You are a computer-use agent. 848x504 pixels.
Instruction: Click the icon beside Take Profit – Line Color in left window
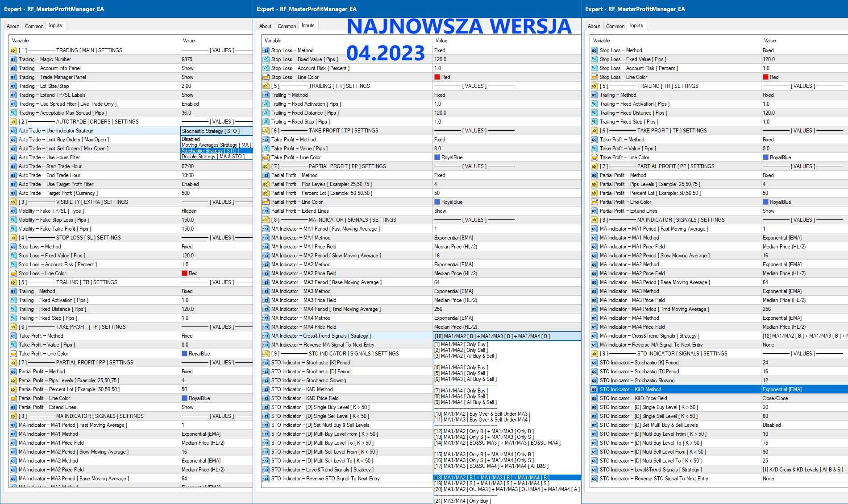(13, 354)
